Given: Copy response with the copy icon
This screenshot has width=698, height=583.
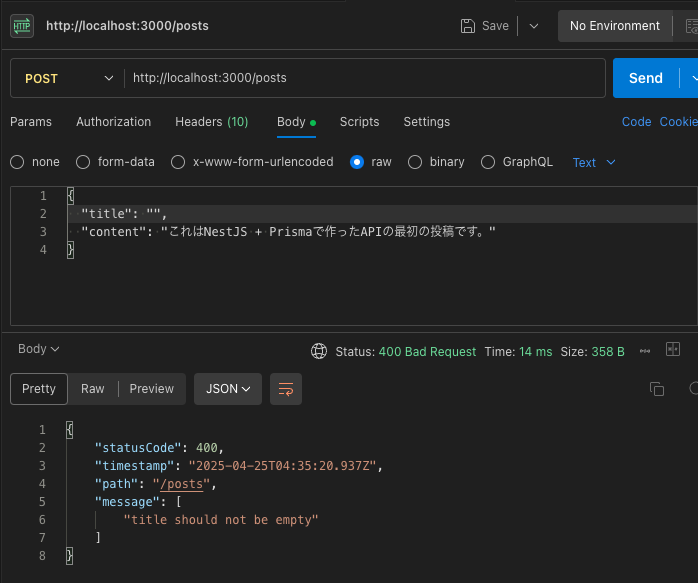Looking at the screenshot, I should (x=657, y=389).
